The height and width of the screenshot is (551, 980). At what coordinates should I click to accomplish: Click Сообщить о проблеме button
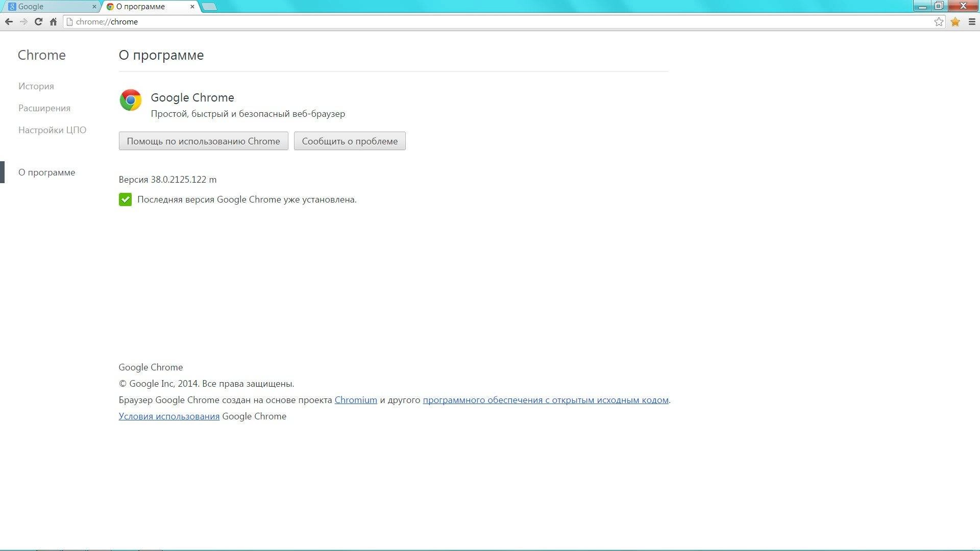point(350,141)
